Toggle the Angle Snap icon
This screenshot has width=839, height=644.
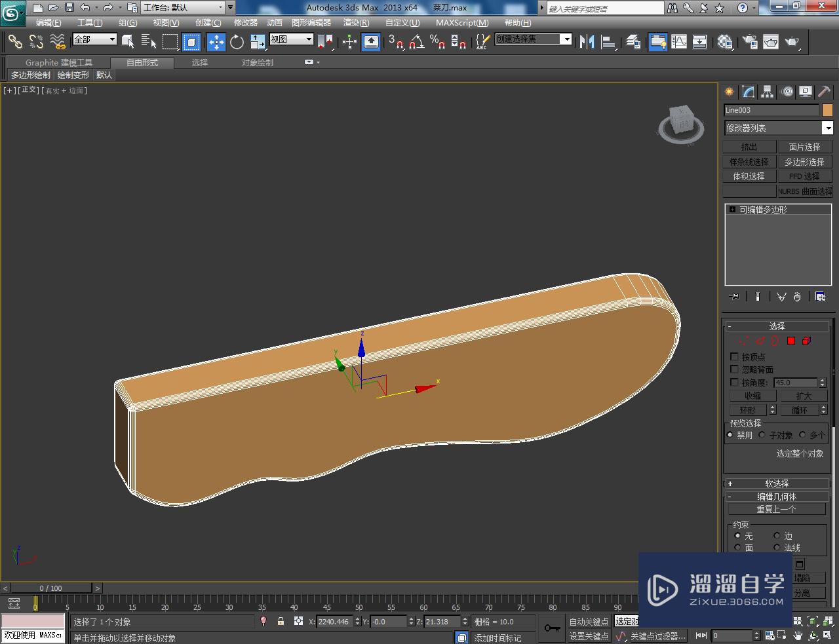[x=416, y=42]
